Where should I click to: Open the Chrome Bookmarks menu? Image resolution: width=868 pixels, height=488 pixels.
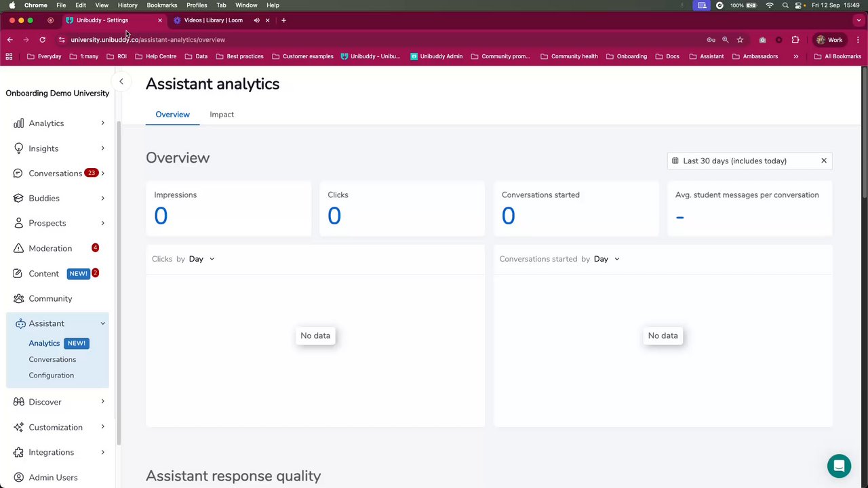161,5
